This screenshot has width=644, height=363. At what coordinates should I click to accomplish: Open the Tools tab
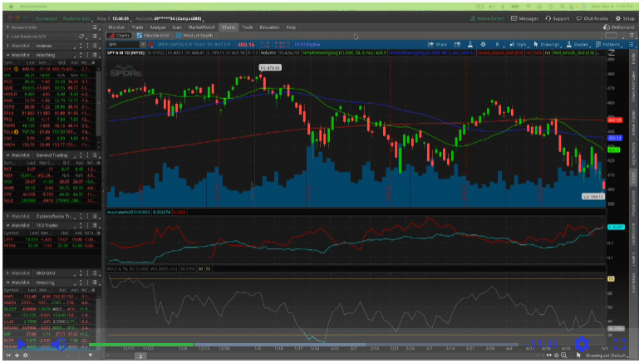tap(248, 27)
